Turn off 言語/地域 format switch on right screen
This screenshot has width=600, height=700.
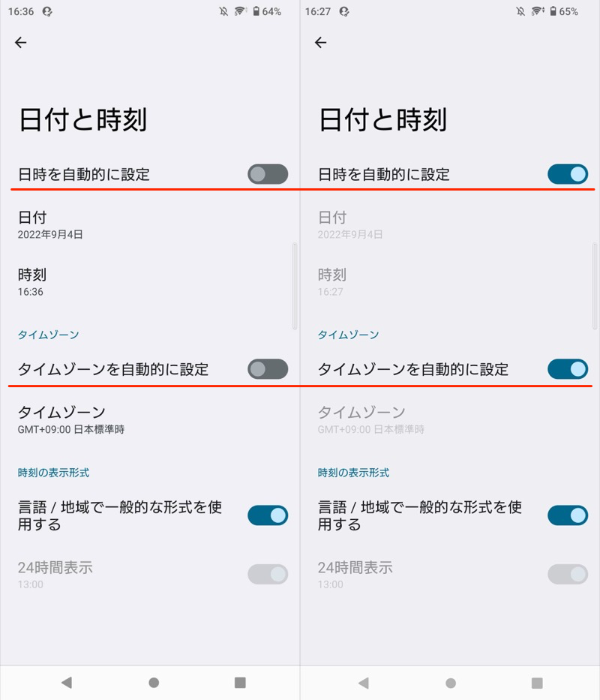click(x=568, y=515)
